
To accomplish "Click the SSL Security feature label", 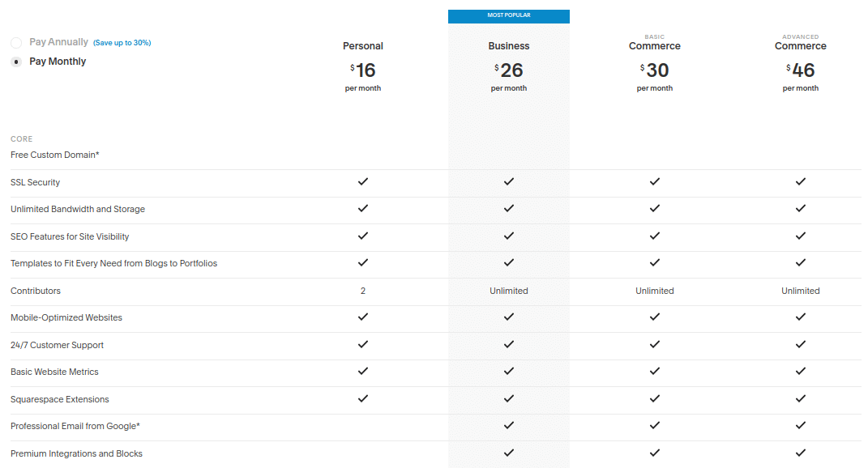I will coord(35,182).
